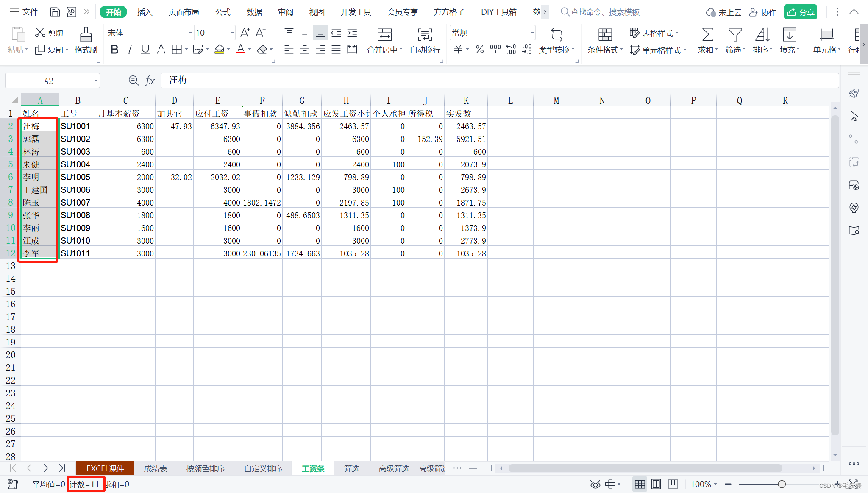Switch to page layout view in status bar

[x=656, y=484]
